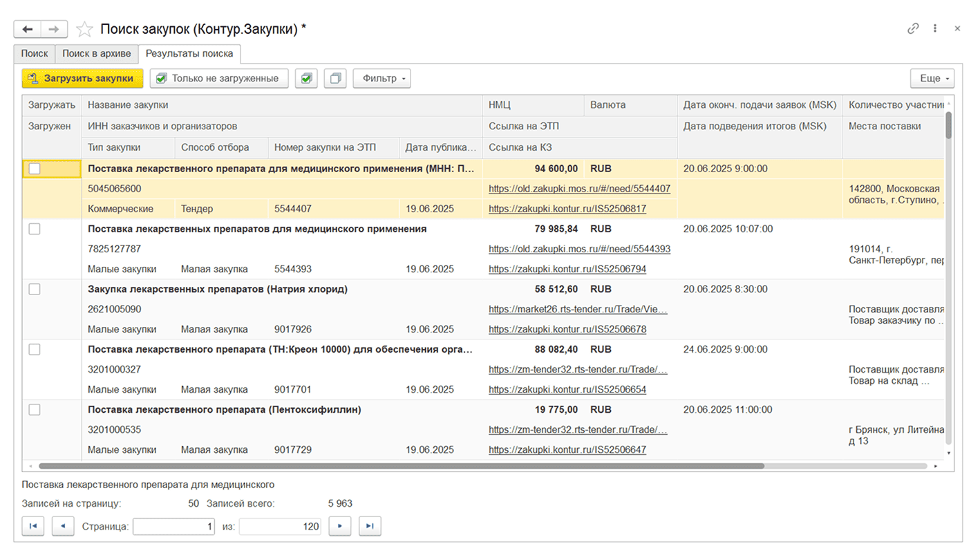
Task: Click the favorites star icon
Action: (x=84, y=29)
